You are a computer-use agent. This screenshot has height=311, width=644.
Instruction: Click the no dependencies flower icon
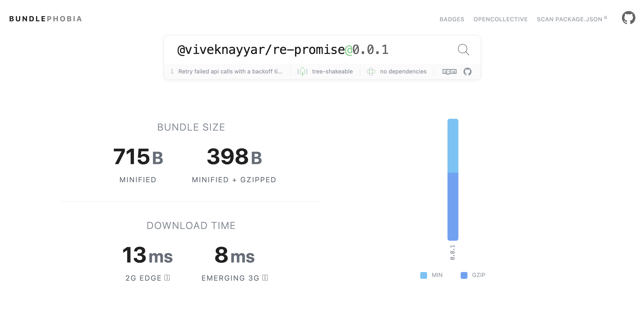(x=371, y=72)
